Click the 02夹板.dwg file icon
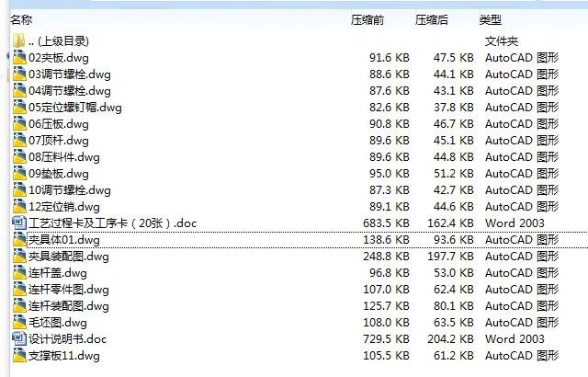Screen dimensions: 588x377 [19, 57]
